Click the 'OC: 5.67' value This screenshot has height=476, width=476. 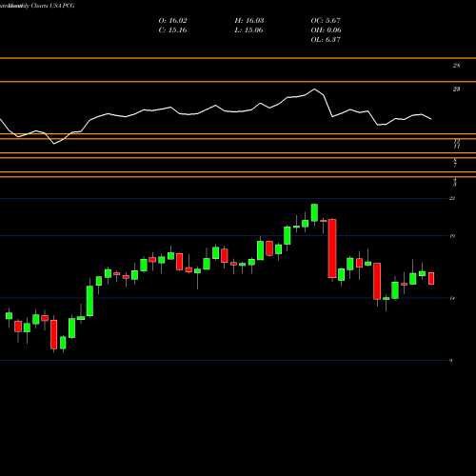326,21
